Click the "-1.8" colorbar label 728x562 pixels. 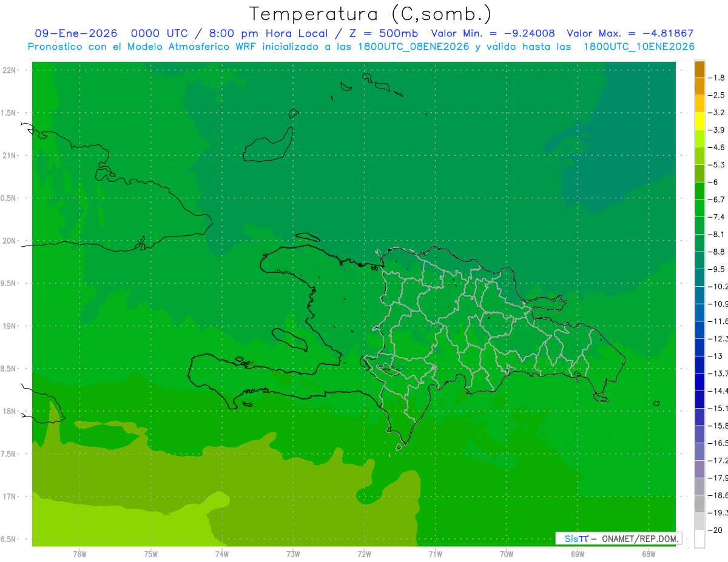coord(716,78)
